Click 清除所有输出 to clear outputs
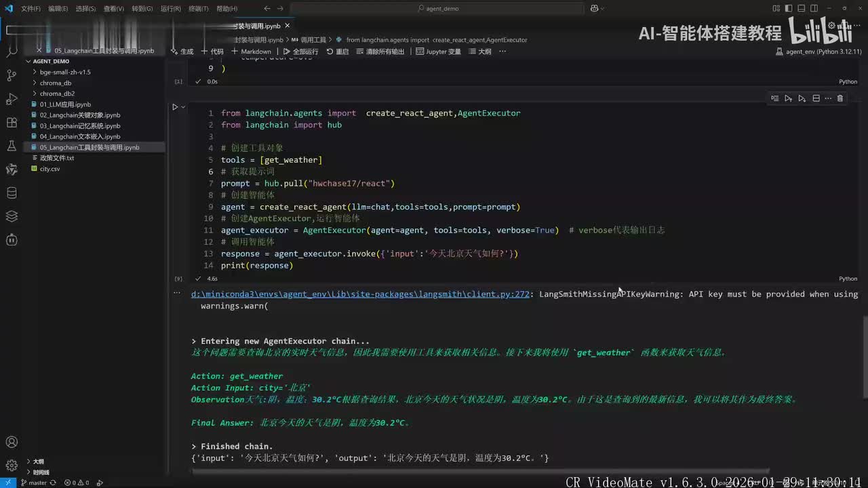Viewport: 868px width, 488px height. point(380,52)
